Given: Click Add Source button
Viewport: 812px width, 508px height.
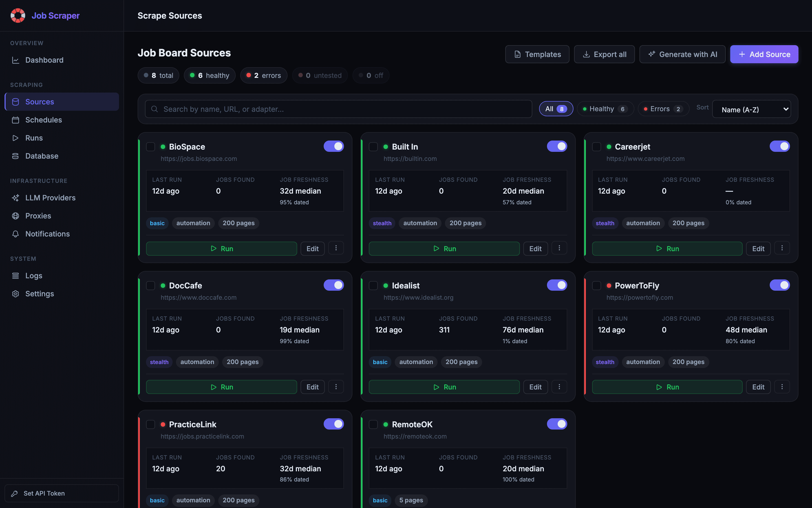Looking at the screenshot, I should click(764, 54).
